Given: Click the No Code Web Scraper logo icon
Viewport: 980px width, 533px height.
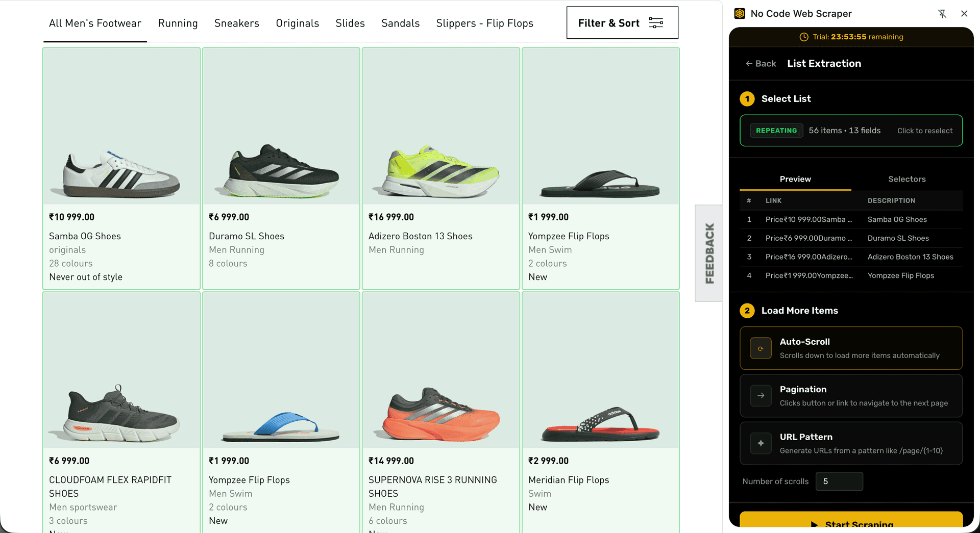Looking at the screenshot, I should click(740, 14).
